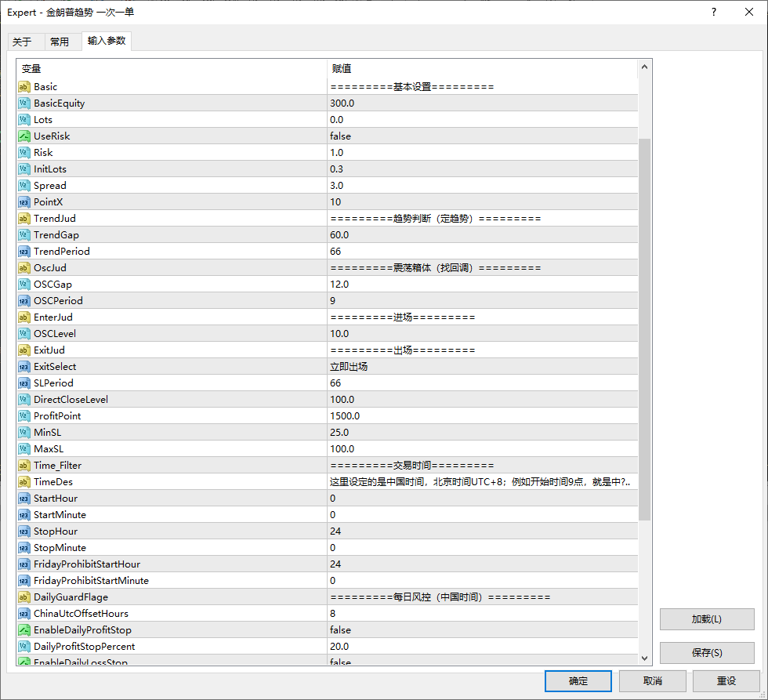768x700 pixels.
Task: Click the icon beside Spread
Action: pyautogui.click(x=24, y=186)
